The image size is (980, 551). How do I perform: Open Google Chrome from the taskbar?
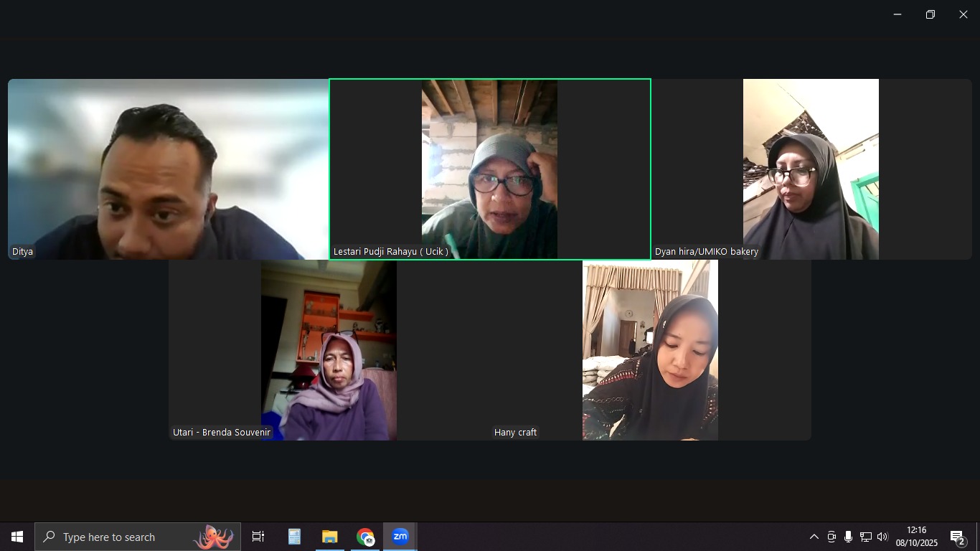click(365, 537)
